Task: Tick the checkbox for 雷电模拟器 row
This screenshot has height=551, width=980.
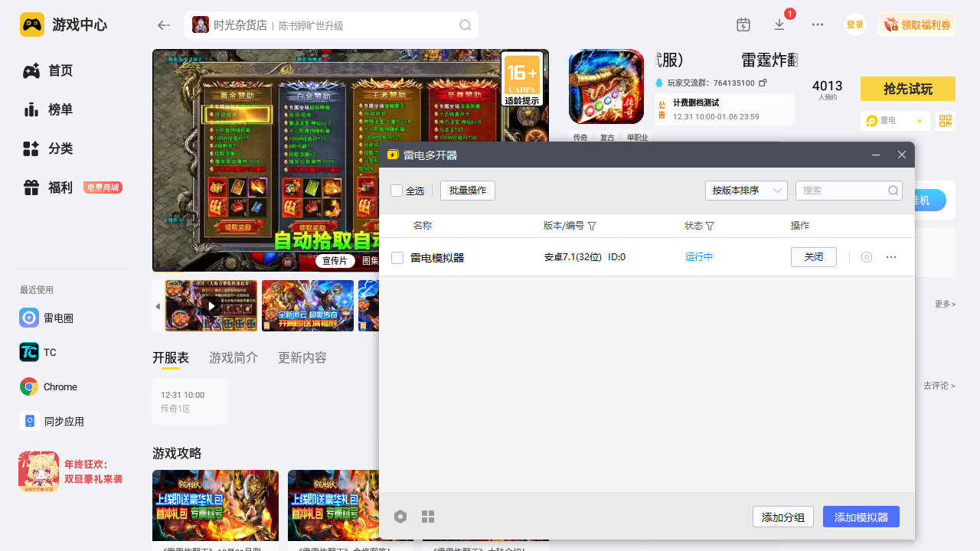Action: 397,258
